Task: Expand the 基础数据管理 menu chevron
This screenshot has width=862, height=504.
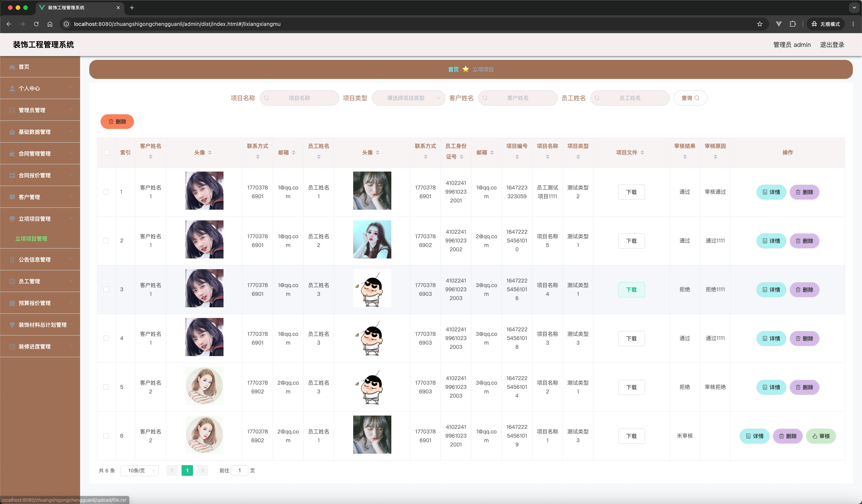Action: [71, 132]
